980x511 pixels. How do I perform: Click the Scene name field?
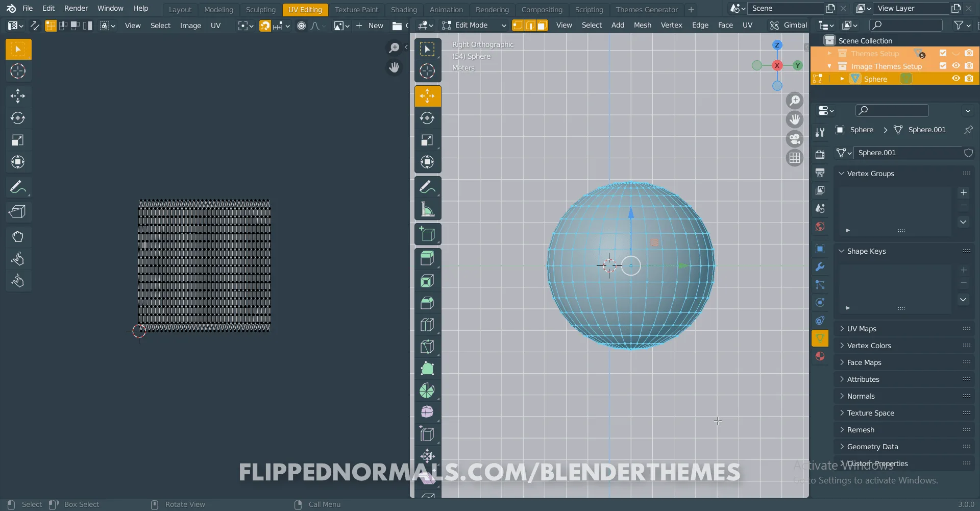coord(785,8)
